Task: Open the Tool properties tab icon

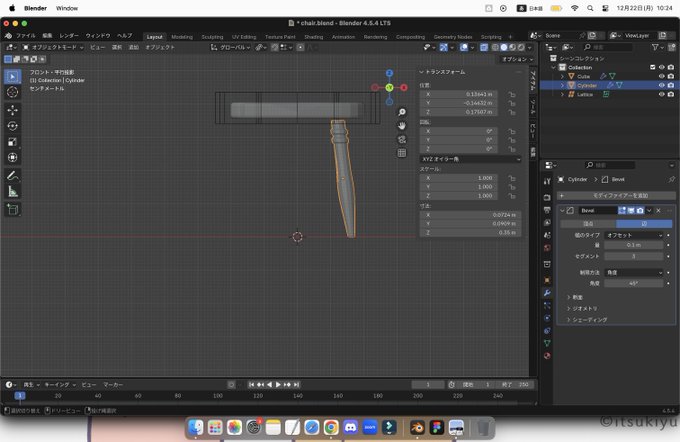Action: 547,181
